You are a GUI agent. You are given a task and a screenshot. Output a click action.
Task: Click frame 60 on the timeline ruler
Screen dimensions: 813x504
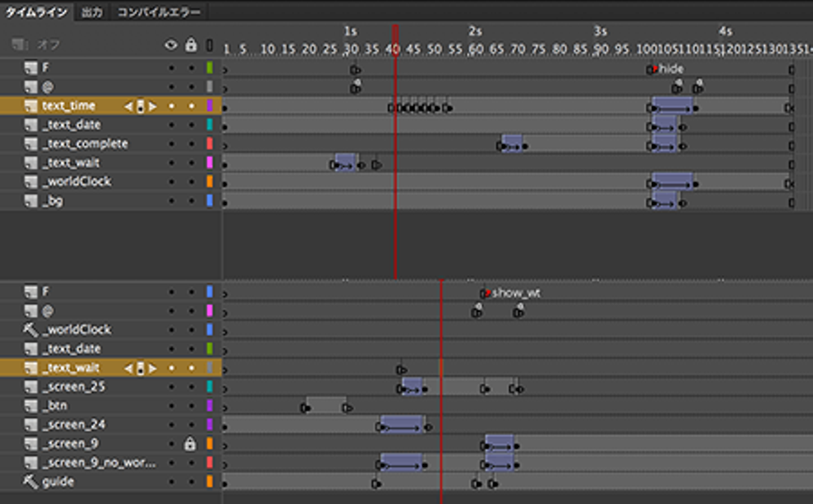coord(477,50)
